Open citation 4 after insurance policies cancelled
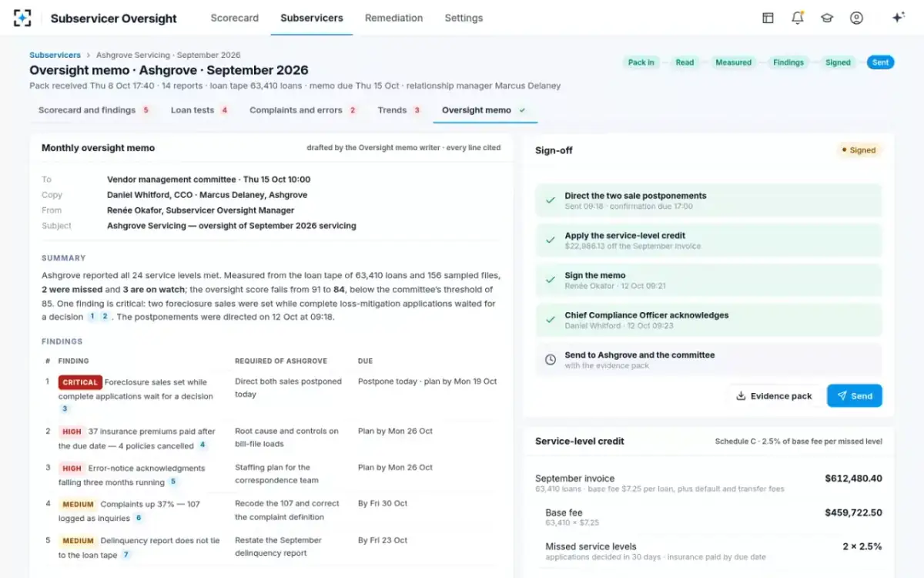The width and height of the screenshot is (924, 578). tap(203, 445)
